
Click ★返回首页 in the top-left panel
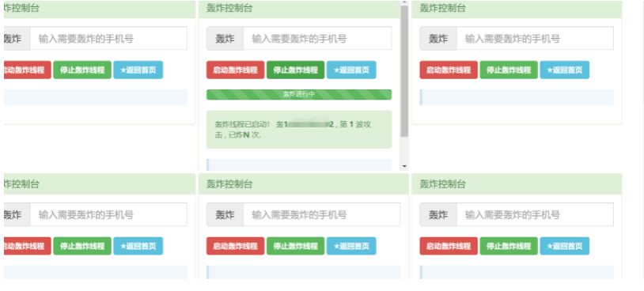point(138,70)
